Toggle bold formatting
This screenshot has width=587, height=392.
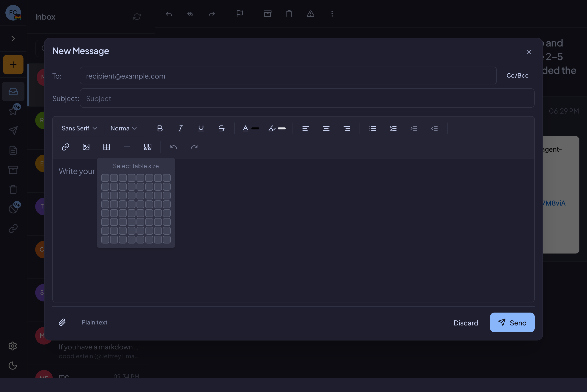(160, 128)
